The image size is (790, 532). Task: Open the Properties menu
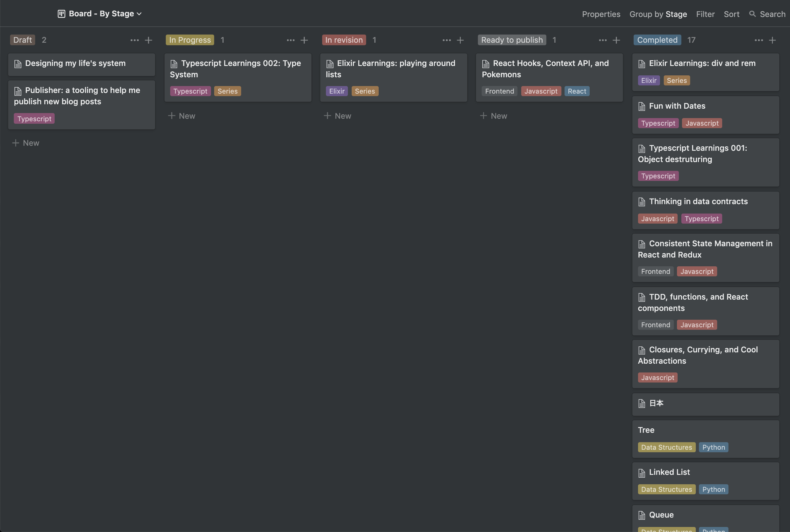[x=601, y=14]
